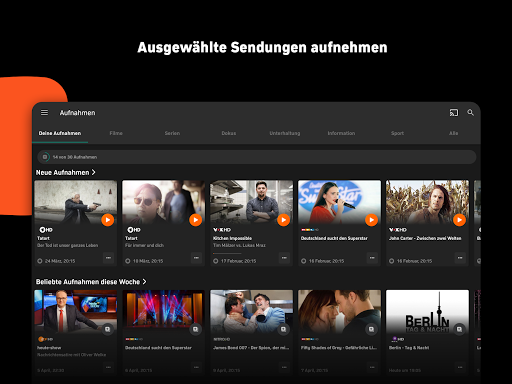Click the 14 von 30 Aufnahmen quota bar
This screenshot has height=384, width=512.
[x=257, y=157]
